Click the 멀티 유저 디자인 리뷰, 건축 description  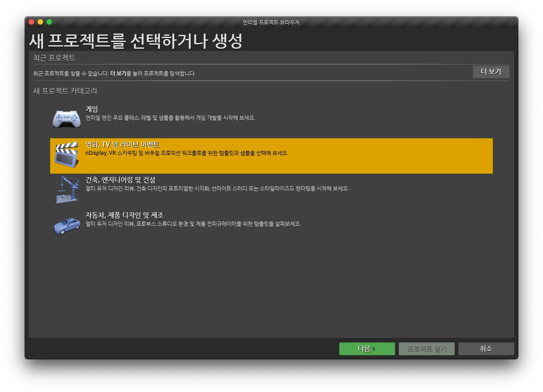pos(217,188)
